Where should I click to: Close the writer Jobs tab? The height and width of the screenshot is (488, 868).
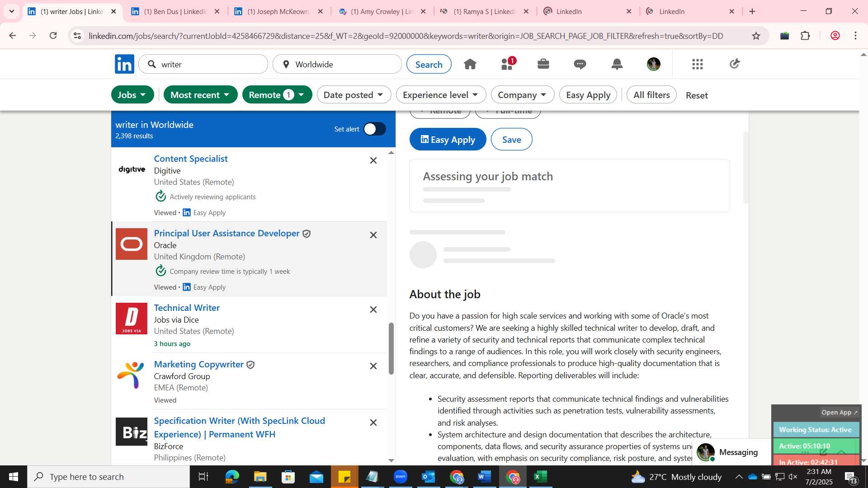tap(113, 11)
